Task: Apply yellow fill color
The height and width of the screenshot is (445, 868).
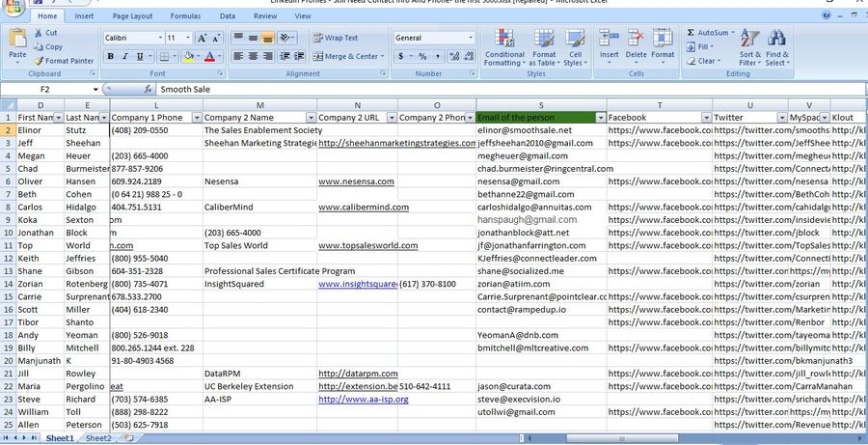Action: click(x=188, y=57)
